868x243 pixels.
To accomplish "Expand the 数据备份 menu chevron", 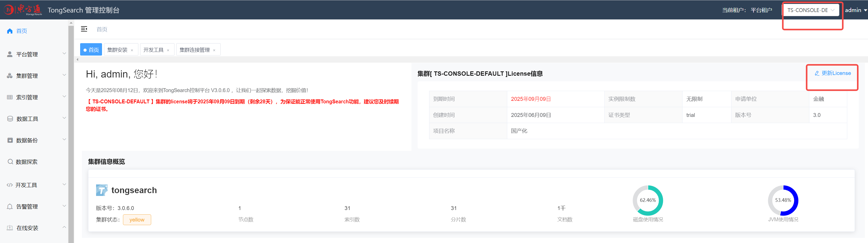I will [64, 139].
